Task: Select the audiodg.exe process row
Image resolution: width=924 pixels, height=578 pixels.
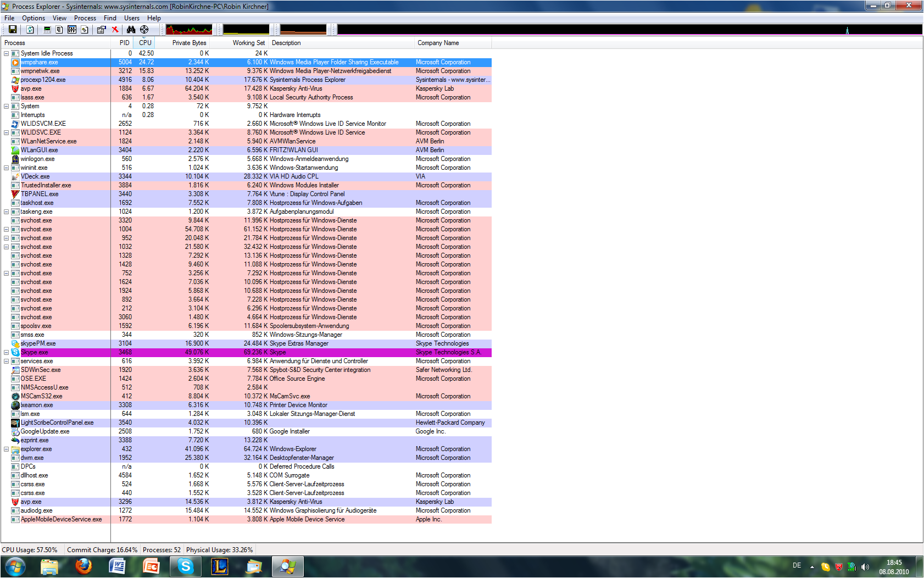Action: pos(246,511)
